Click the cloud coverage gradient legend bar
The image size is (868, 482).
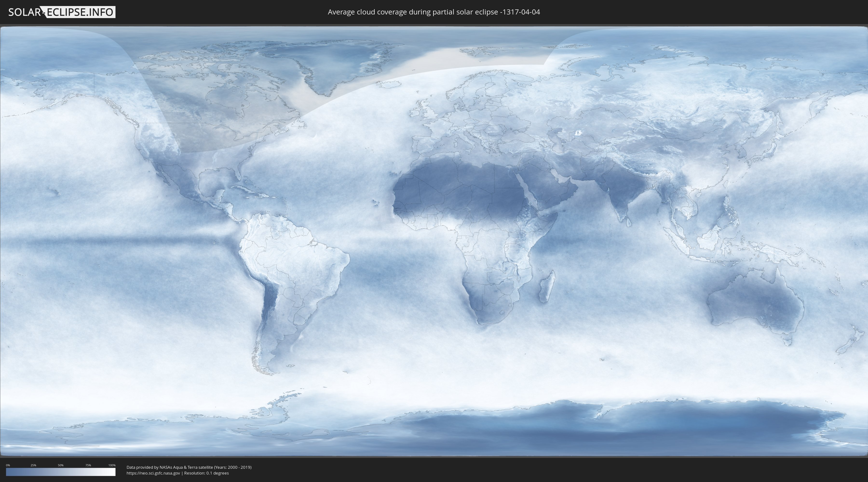pyautogui.click(x=61, y=472)
